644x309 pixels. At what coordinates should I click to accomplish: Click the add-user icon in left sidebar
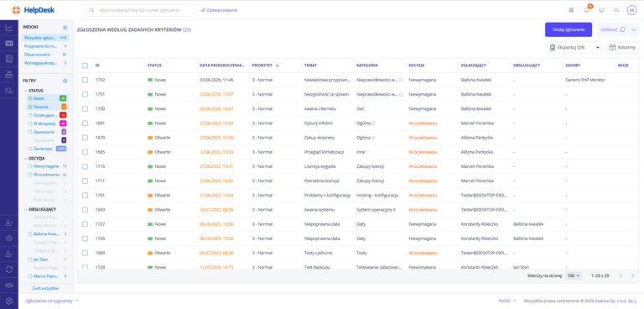pos(9,223)
